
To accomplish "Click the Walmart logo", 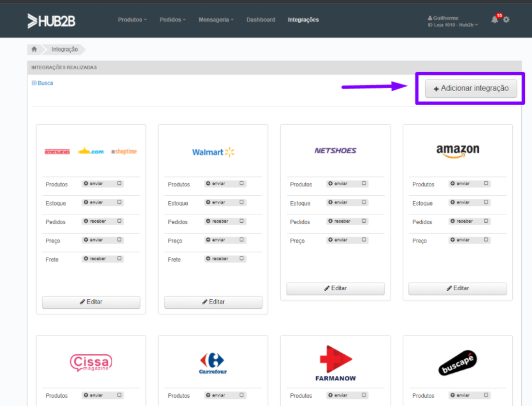I will tap(213, 152).
